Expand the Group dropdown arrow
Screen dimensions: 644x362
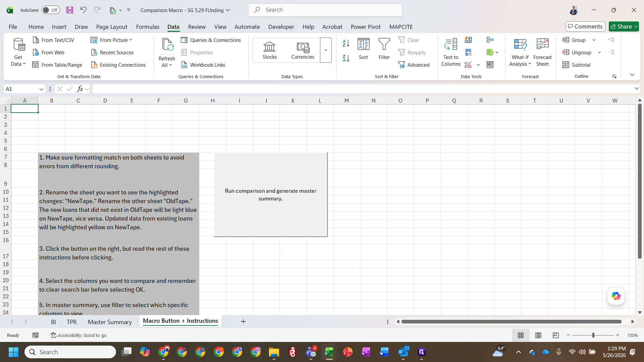point(594,40)
